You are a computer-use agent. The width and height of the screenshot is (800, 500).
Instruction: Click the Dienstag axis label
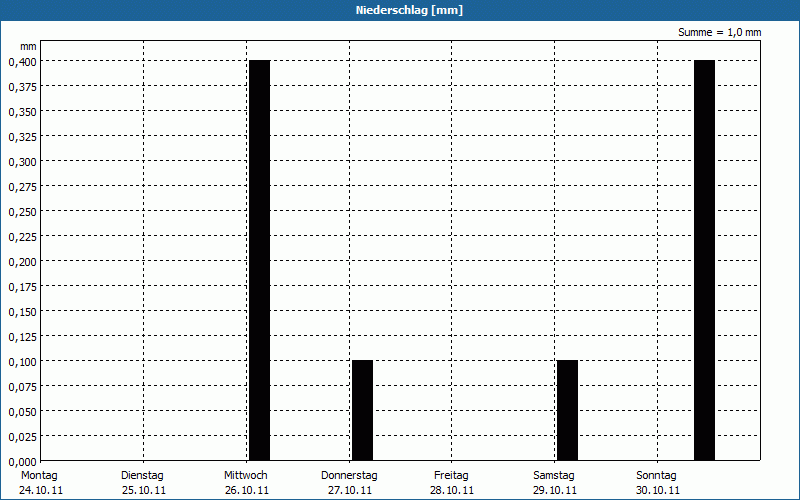[142, 475]
